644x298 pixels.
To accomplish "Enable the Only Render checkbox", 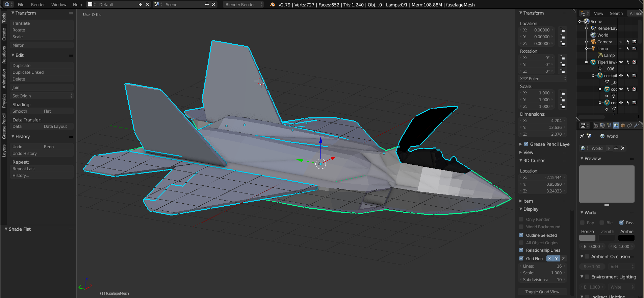I will [521, 219].
